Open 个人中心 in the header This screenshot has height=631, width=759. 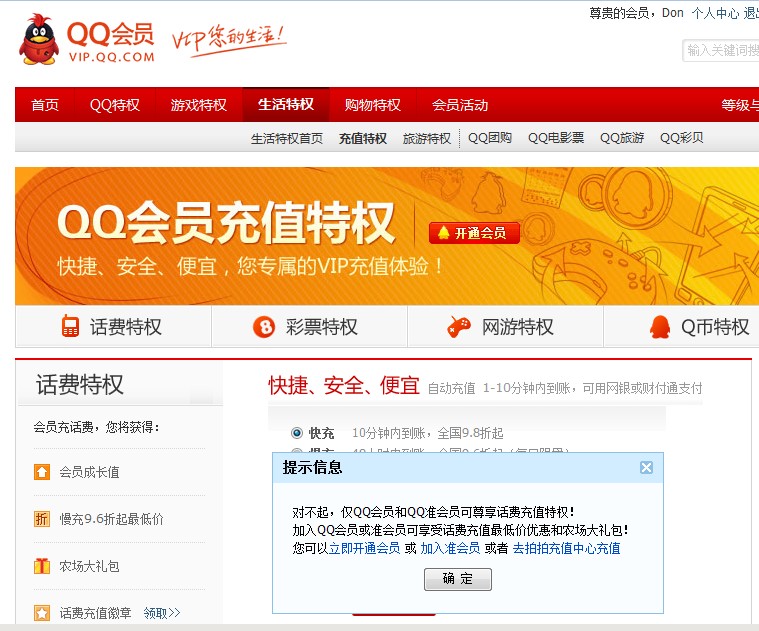tap(715, 13)
